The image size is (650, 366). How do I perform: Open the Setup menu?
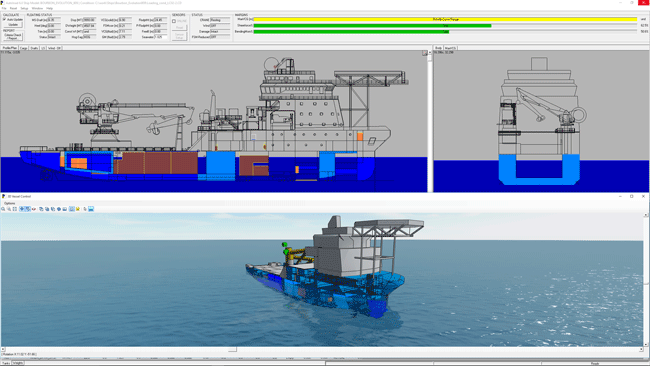24,8
